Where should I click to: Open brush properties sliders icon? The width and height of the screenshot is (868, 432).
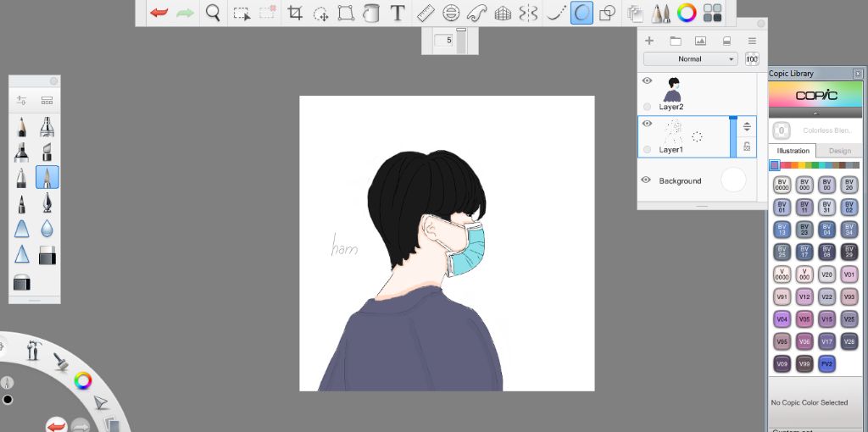(x=21, y=100)
